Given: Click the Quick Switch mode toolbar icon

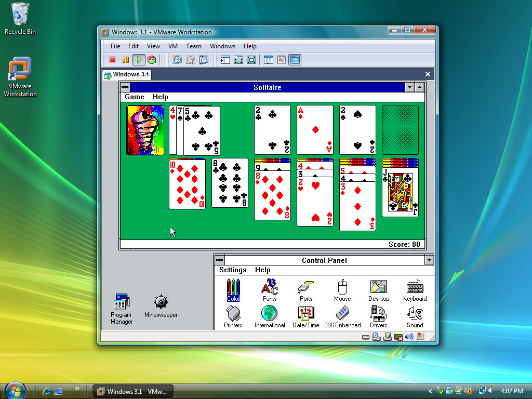Looking at the screenshot, I should click(x=238, y=60).
